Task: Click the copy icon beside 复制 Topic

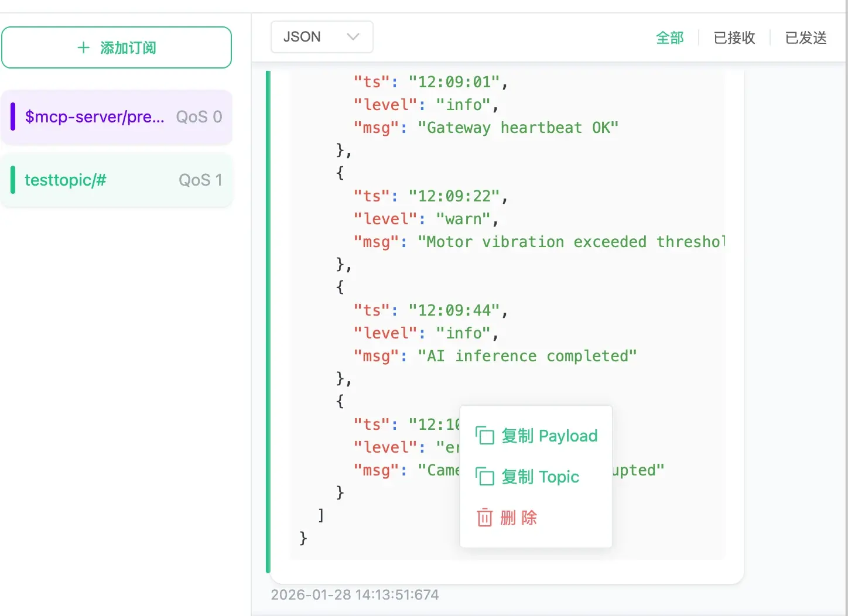Action: pyautogui.click(x=485, y=477)
